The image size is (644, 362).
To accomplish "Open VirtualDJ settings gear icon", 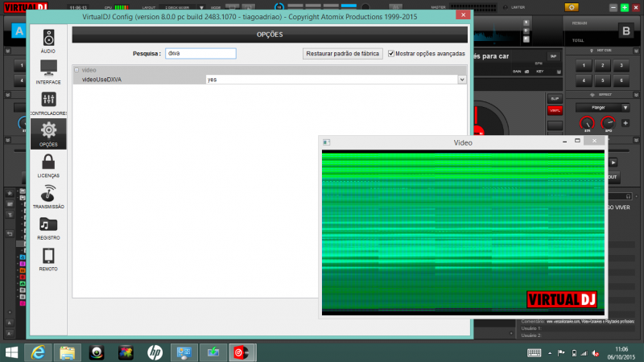I will (x=572, y=7).
